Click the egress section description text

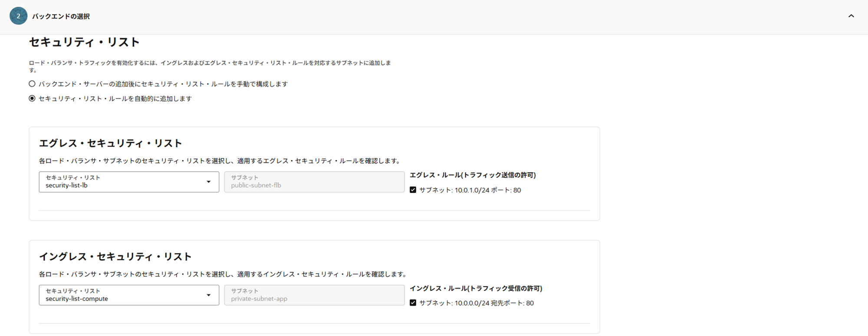coord(220,161)
